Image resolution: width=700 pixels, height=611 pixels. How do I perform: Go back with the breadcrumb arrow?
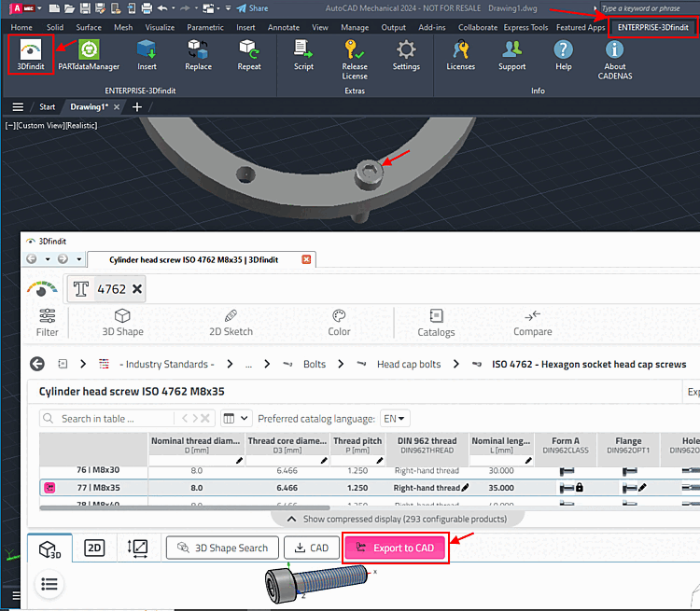37,364
